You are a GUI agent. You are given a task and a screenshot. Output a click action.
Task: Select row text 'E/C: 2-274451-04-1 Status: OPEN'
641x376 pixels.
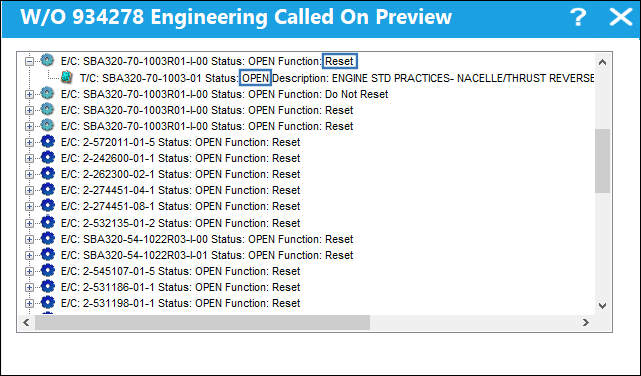click(x=141, y=190)
